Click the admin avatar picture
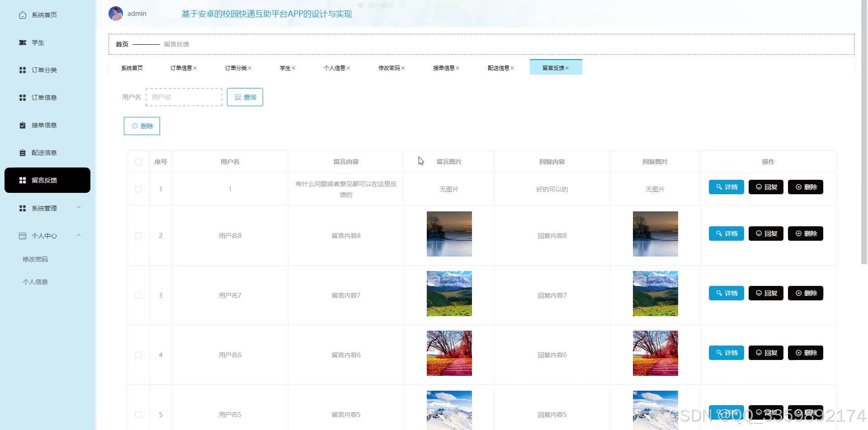The width and height of the screenshot is (868, 430). tap(116, 14)
